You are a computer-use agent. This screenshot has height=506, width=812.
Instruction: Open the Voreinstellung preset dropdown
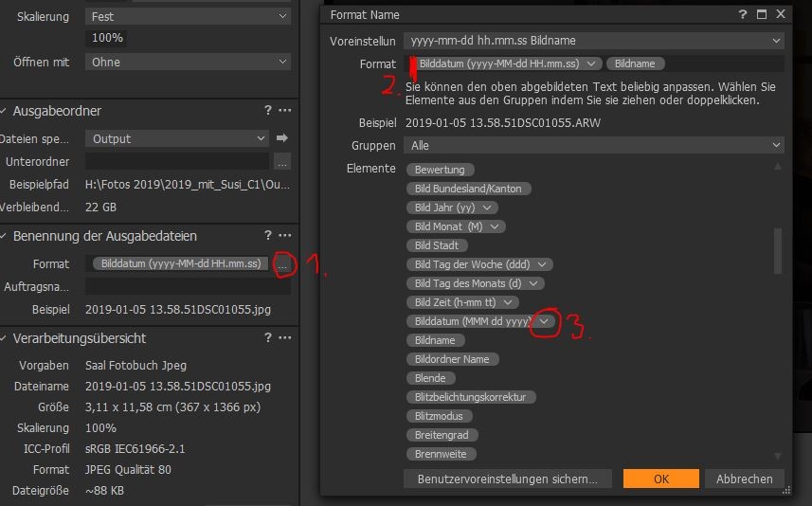(593, 41)
